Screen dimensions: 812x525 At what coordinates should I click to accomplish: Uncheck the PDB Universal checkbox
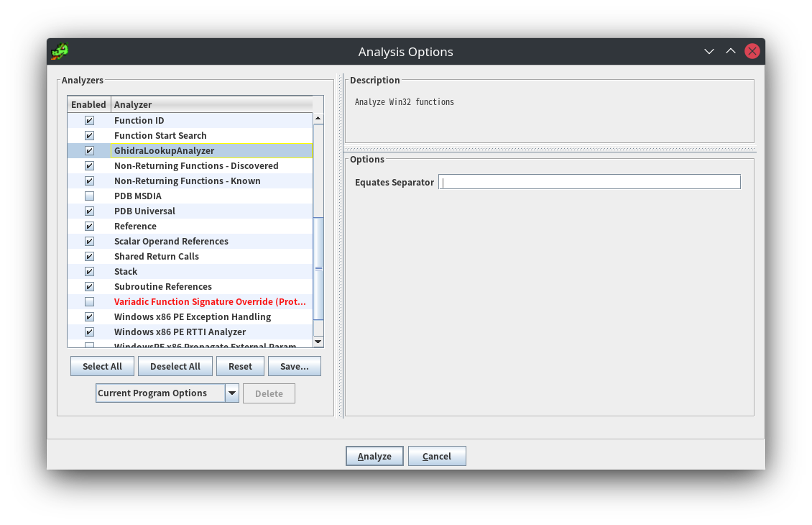coord(90,211)
